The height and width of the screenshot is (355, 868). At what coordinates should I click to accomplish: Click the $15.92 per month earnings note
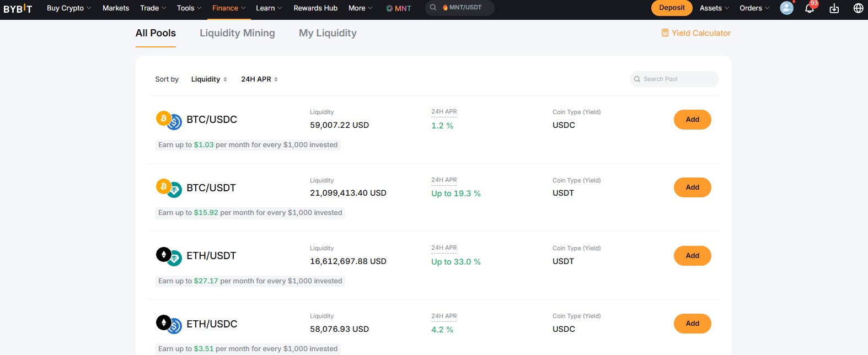(250, 213)
